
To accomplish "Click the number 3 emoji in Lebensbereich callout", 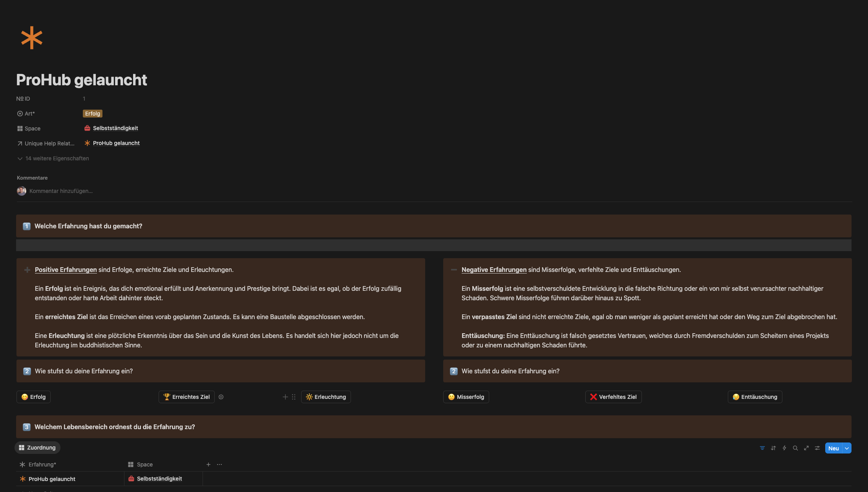I will [27, 427].
